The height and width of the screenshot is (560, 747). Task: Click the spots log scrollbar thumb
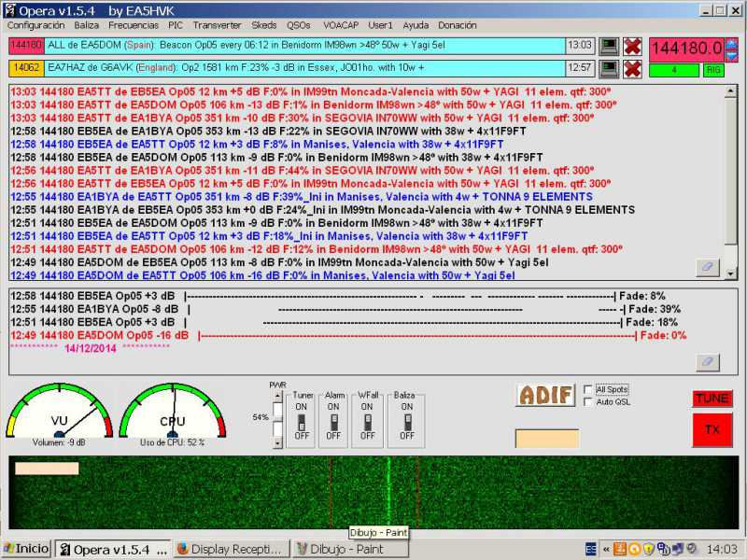(x=730, y=172)
